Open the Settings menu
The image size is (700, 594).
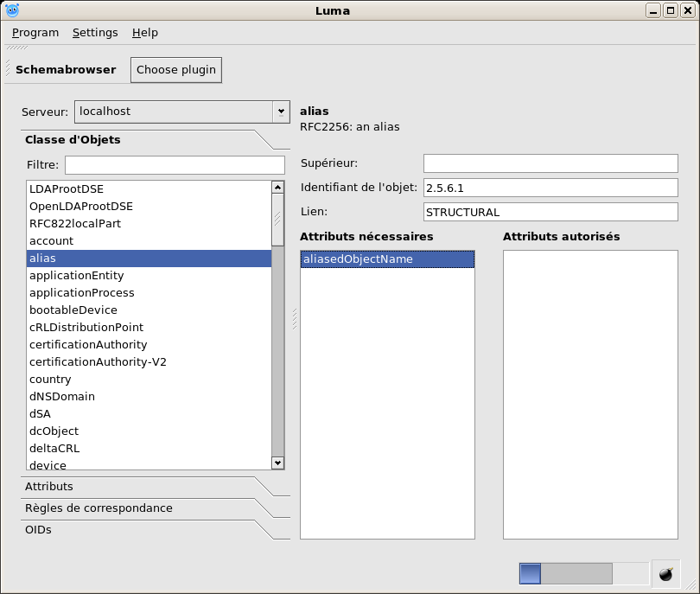pos(95,33)
